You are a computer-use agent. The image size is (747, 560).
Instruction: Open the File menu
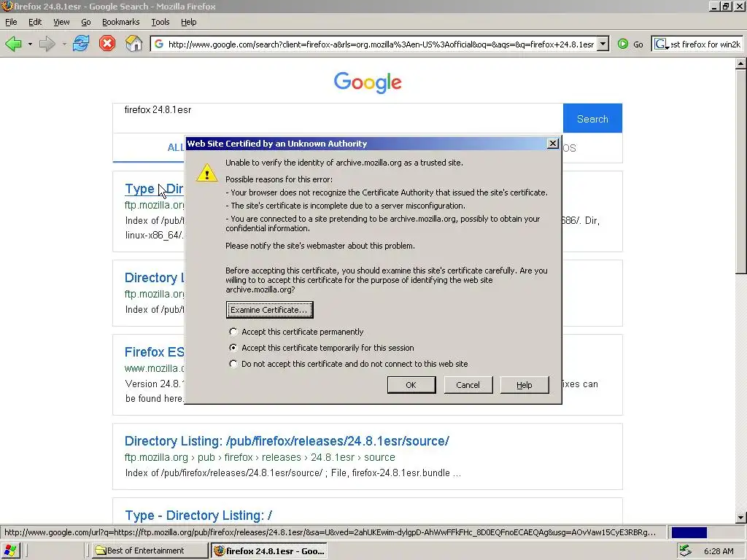pyautogui.click(x=11, y=22)
